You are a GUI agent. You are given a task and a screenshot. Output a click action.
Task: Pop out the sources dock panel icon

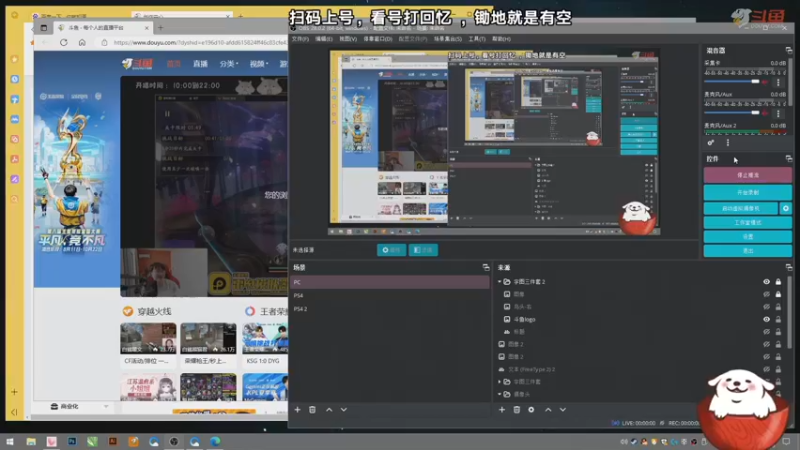(789, 267)
